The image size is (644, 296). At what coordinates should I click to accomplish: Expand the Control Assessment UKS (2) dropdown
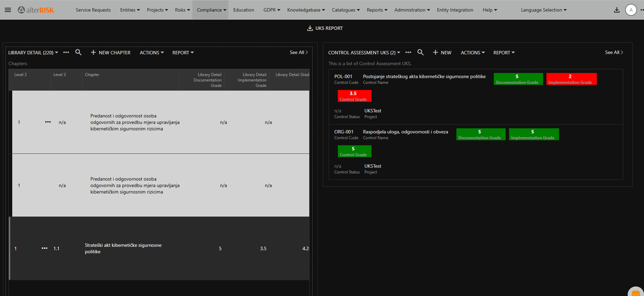point(364,53)
